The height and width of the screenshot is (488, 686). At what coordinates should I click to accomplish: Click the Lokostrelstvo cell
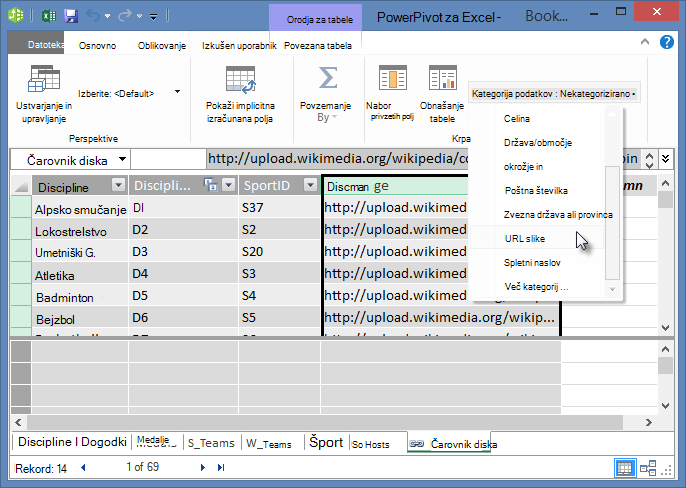point(80,231)
